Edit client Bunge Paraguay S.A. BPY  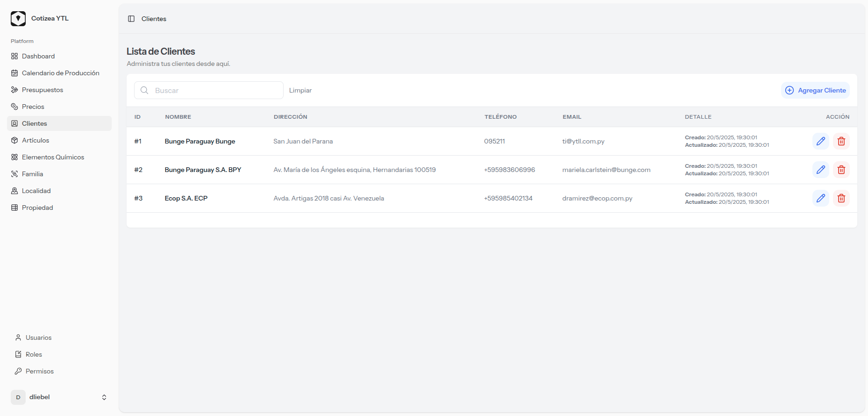tap(820, 170)
